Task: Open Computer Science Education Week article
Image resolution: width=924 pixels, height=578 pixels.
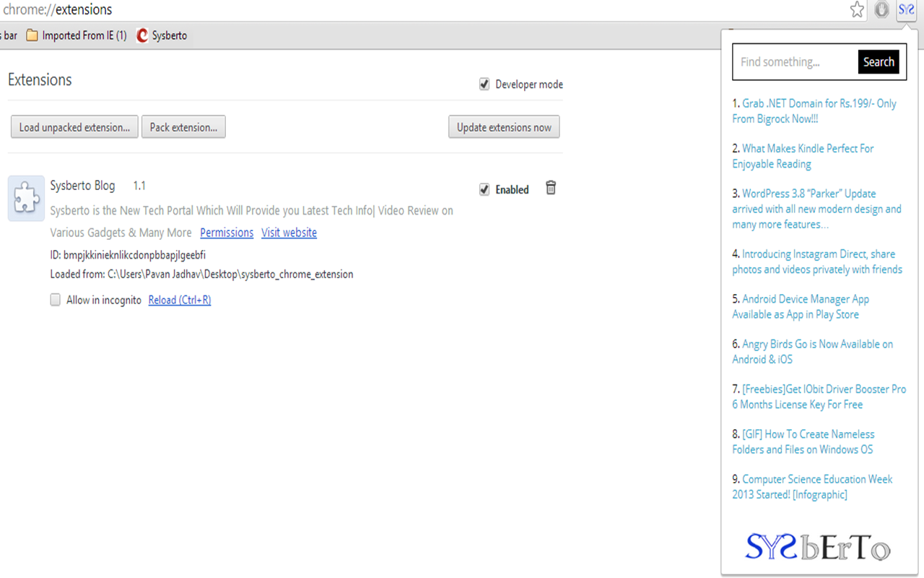Action: click(812, 486)
